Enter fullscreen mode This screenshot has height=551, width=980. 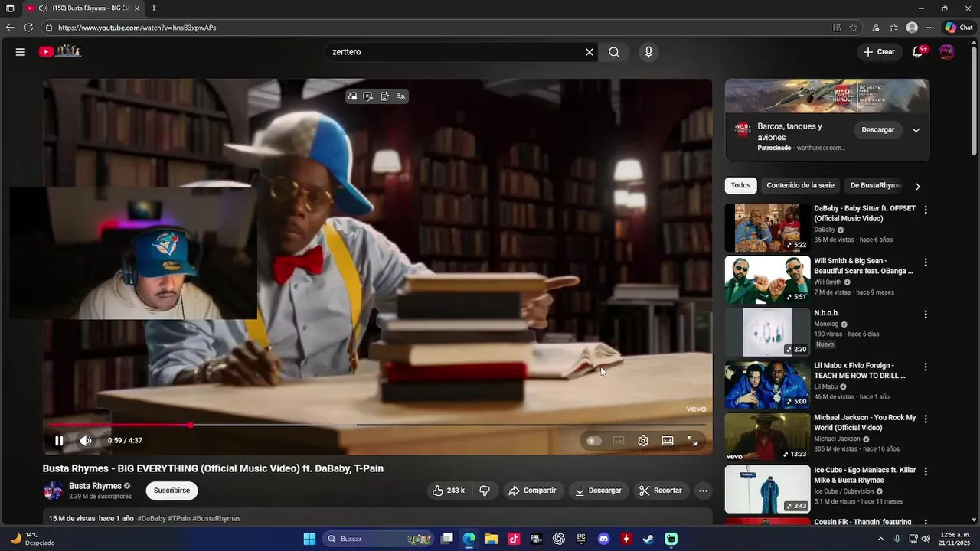click(692, 441)
